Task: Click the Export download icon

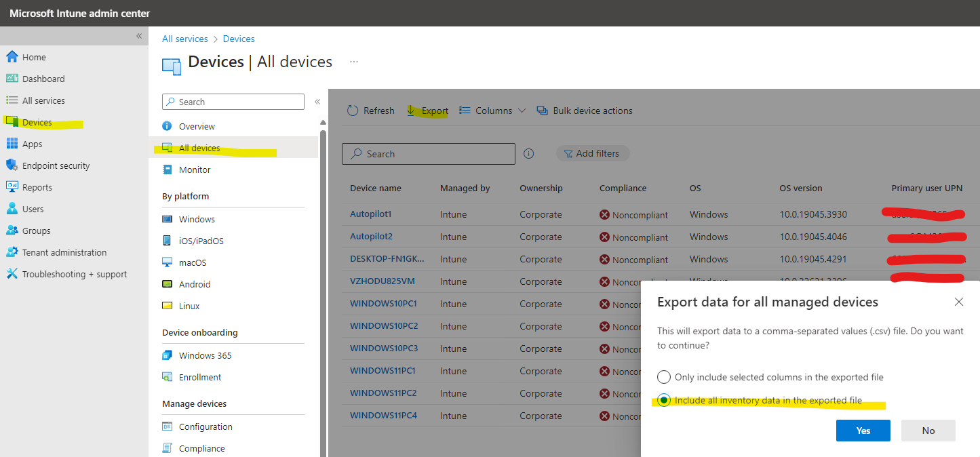Action: coord(411,111)
